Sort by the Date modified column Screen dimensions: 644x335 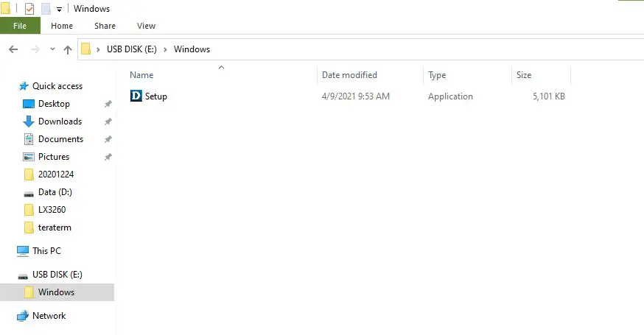tap(349, 74)
